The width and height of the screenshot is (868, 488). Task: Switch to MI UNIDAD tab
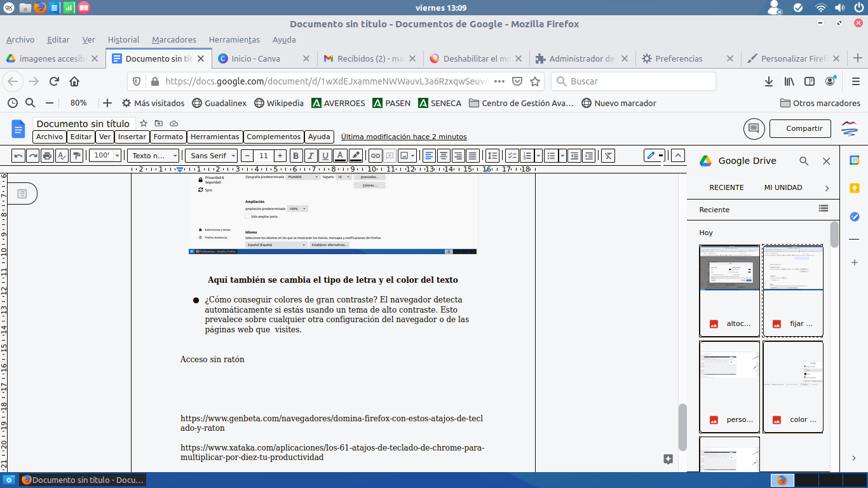[x=783, y=188]
